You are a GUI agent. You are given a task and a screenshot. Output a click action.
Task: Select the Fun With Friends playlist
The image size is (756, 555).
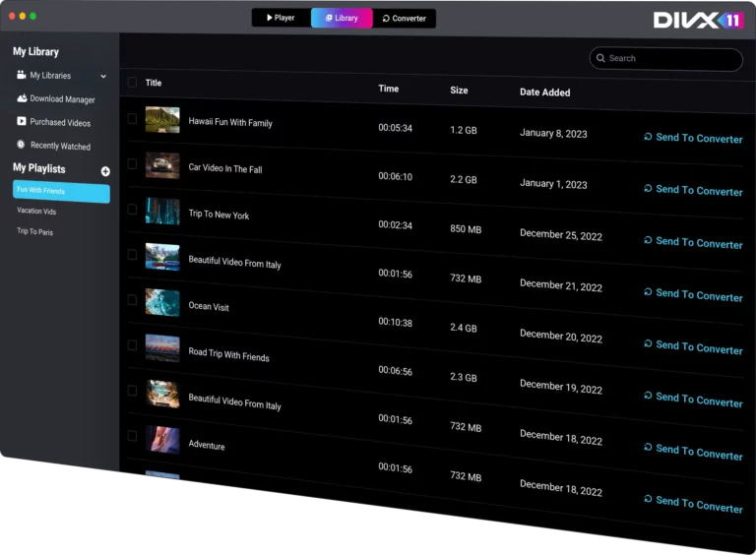tap(61, 192)
